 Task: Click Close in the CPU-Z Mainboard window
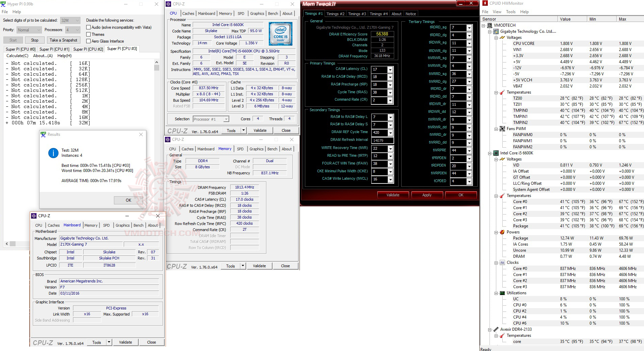(151, 342)
